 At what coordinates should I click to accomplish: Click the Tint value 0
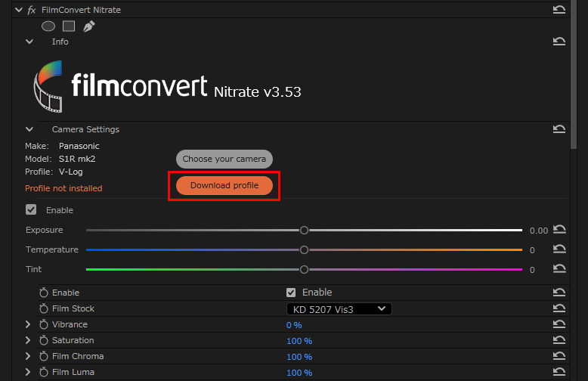tap(532, 270)
